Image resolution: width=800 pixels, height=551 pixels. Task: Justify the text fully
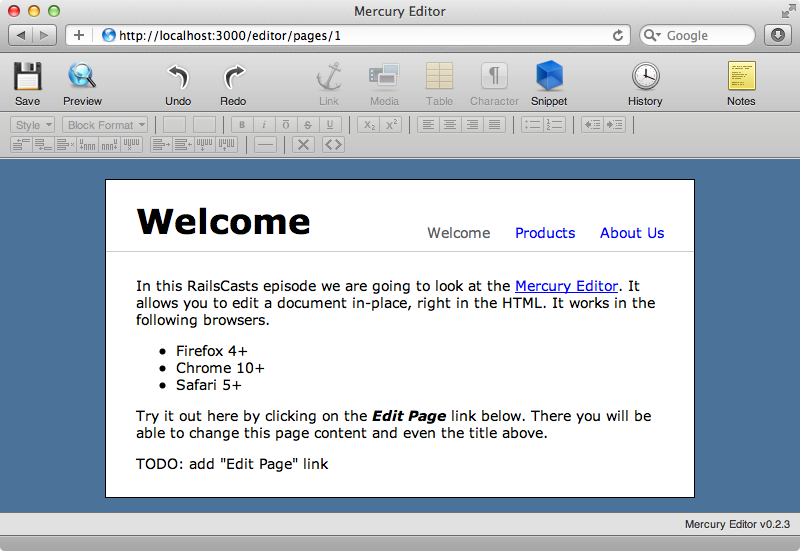494,125
